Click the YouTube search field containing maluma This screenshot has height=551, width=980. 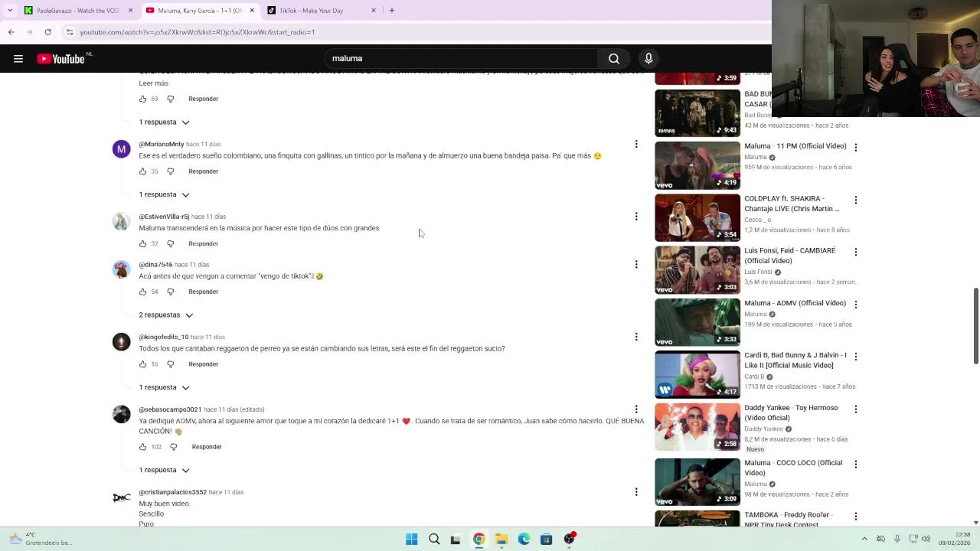coord(461,58)
